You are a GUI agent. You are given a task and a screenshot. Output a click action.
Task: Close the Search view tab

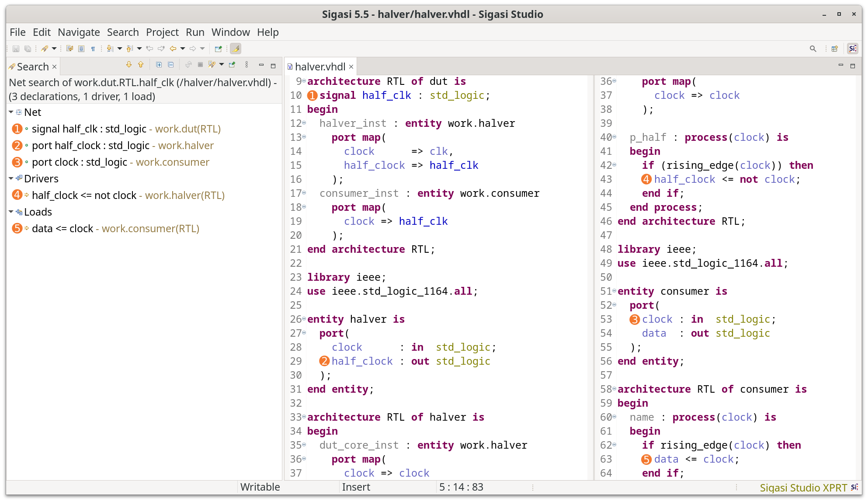tap(55, 67)
